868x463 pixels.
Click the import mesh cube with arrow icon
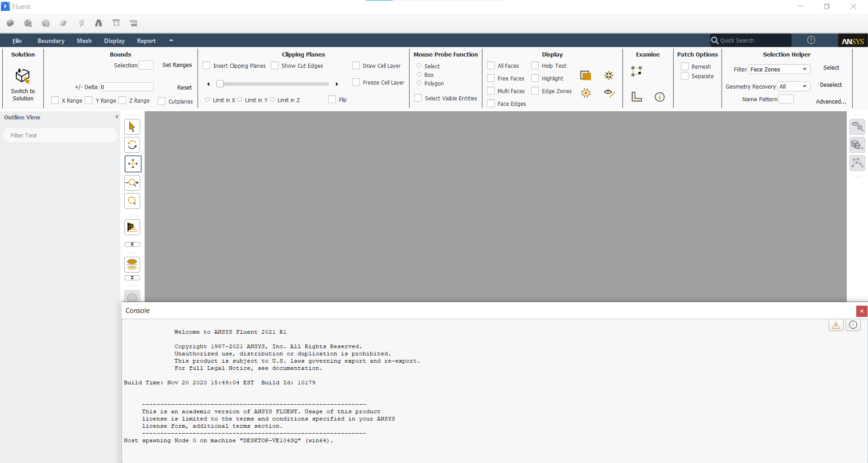28,23
